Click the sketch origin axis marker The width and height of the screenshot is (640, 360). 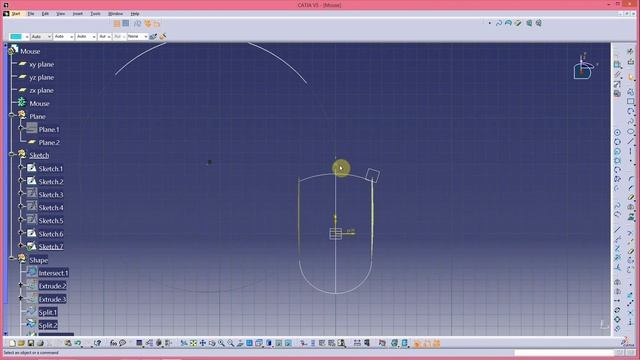[x=336, y=233]
